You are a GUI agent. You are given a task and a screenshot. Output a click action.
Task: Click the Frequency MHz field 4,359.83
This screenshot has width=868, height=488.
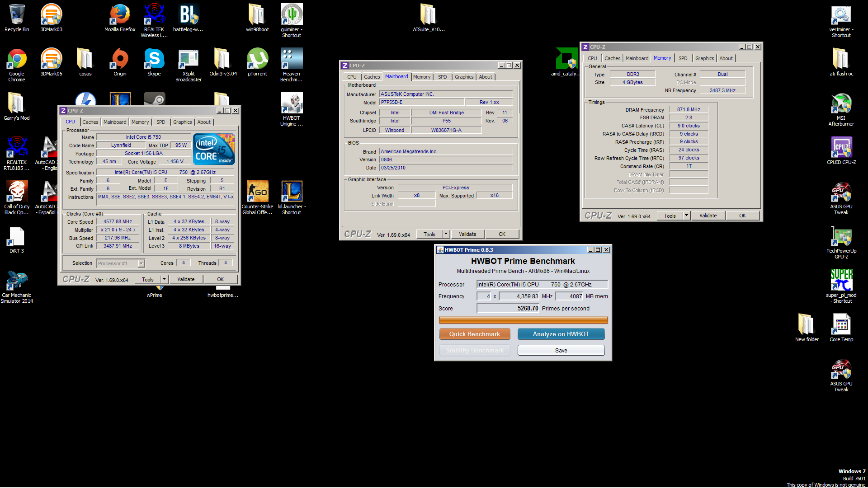(519, 296)
